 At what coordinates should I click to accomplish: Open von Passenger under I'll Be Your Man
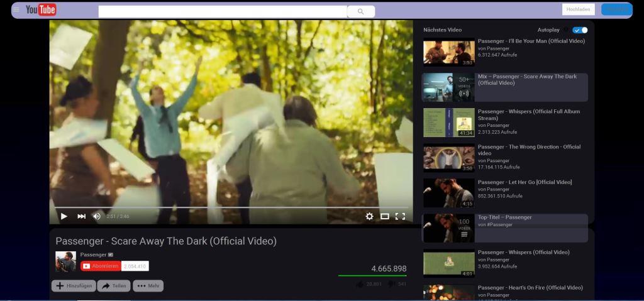tap(494, 48)
